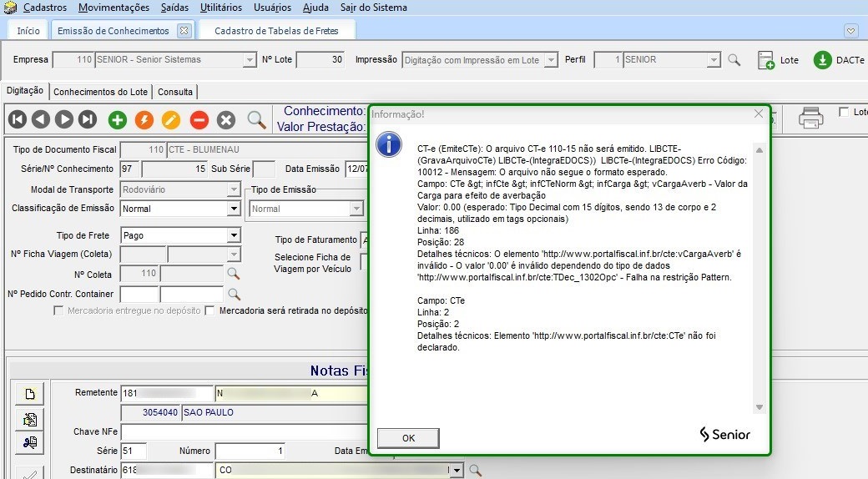Select the Digitação tab
The image size is (868, 479).
[x=25, y=90]
